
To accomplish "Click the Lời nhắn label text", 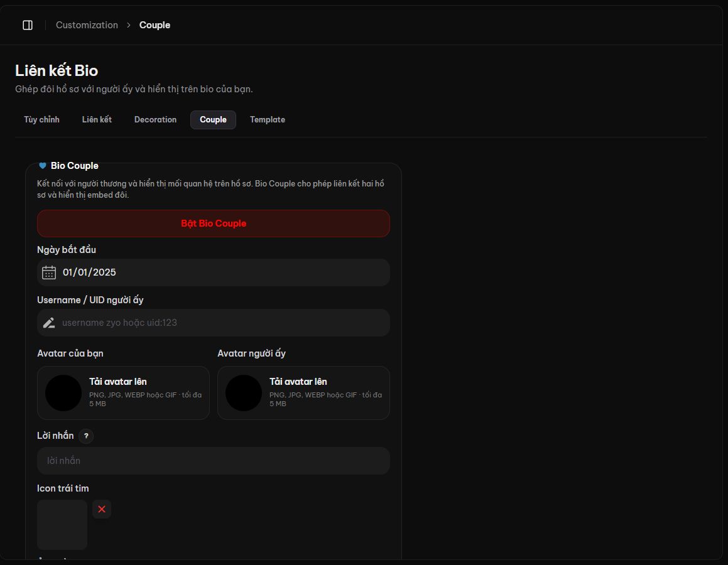I will [x=55, y=436].
